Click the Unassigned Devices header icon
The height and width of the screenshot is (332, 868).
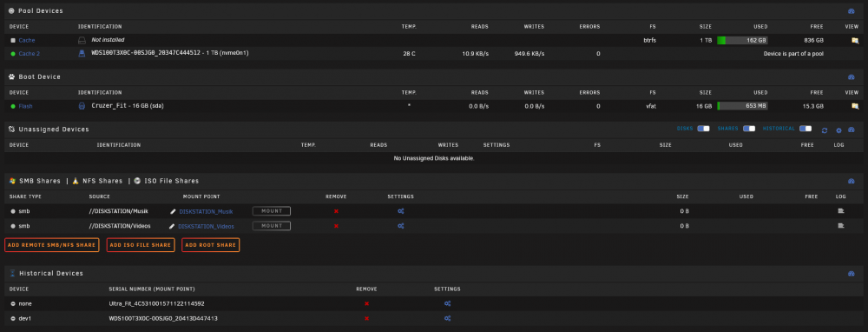[11, 129]
